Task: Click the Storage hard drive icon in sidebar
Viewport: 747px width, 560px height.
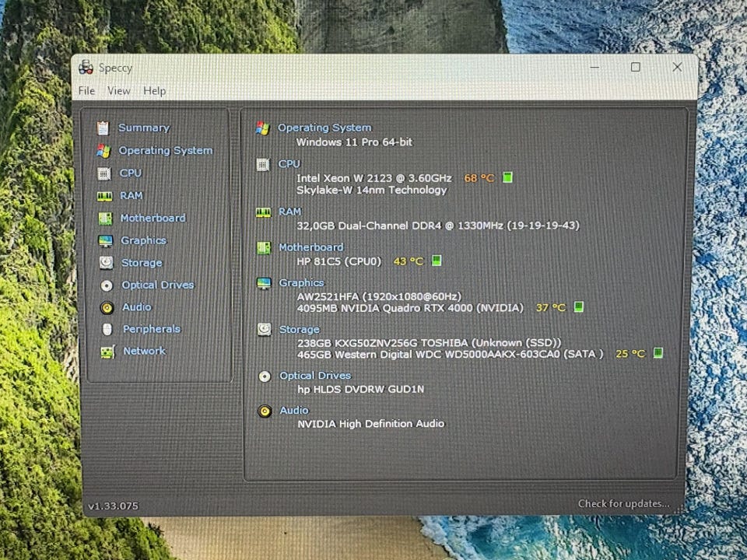Action: click(x=106, y=263)
